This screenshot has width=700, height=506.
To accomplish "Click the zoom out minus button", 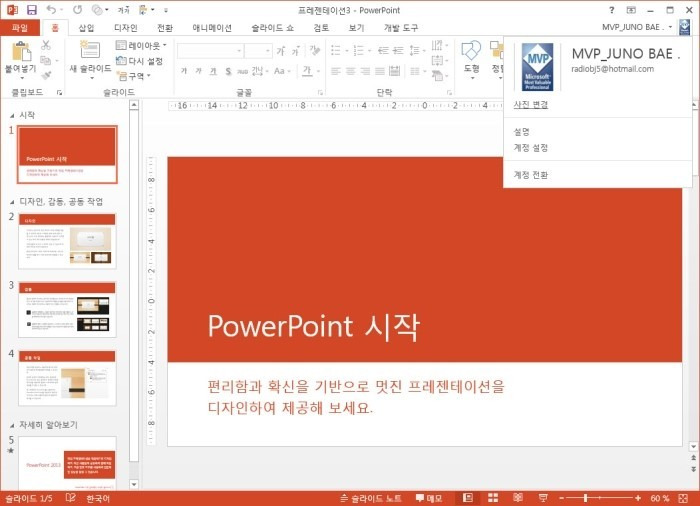I will pyautogui.click(x=562, y=498).
